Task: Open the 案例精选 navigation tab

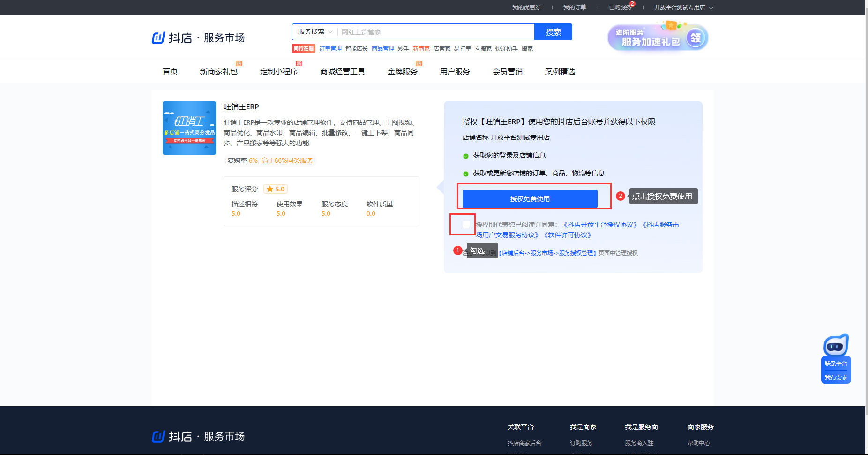Action: (x=560, y=71)
